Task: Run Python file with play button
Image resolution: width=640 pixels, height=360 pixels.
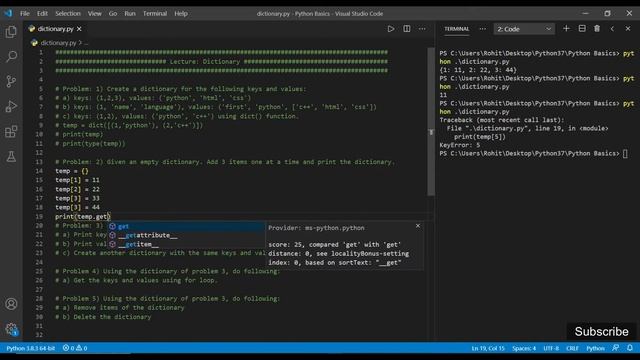Action: click(x=391, y=29)
